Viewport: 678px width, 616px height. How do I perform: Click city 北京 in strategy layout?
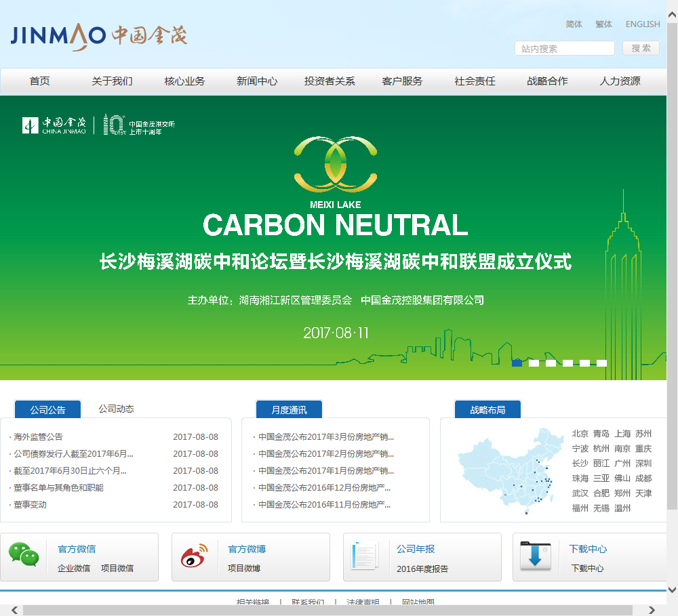[x=580, y=434]
